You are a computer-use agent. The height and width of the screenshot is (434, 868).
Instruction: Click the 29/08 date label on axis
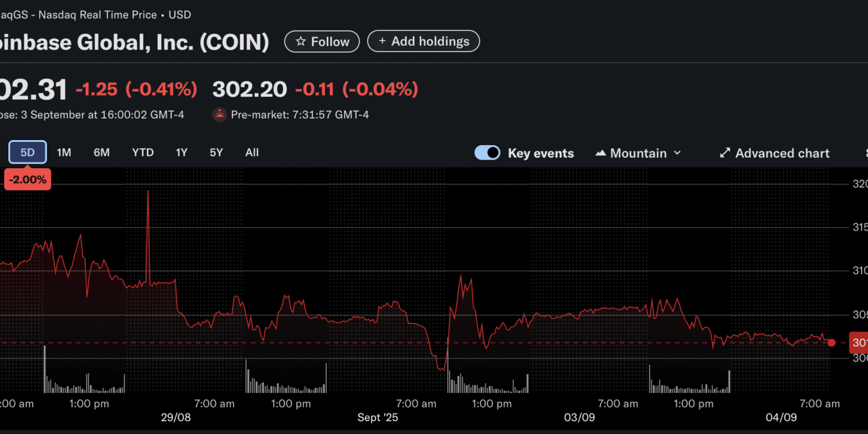pos(175,417)
